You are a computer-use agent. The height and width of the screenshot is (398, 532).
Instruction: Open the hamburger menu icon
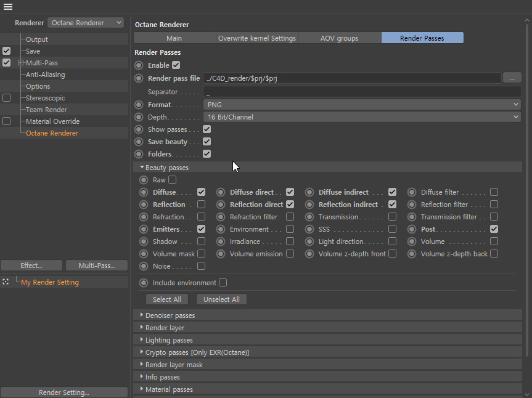(x=8, y=7)
